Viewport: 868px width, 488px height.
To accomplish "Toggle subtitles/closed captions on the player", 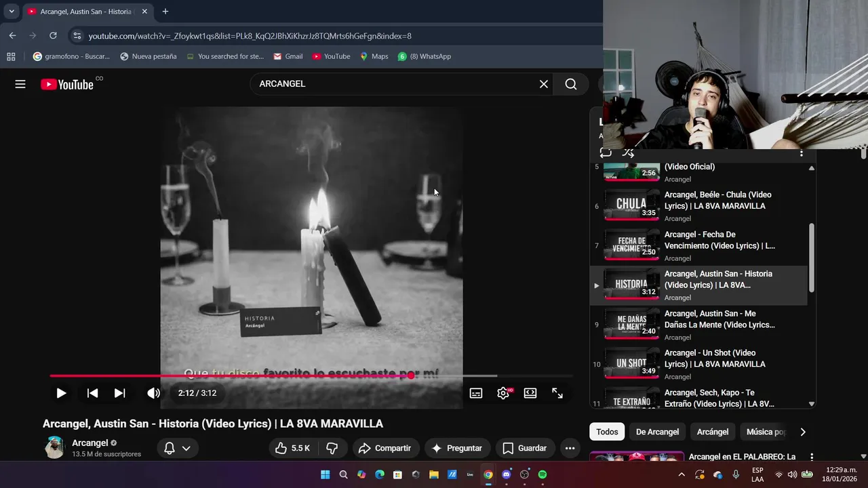I will point(476,393).
